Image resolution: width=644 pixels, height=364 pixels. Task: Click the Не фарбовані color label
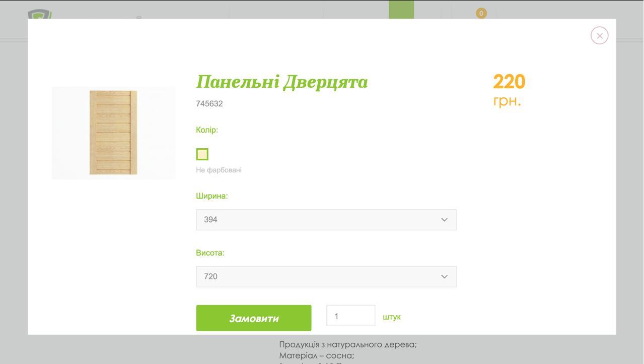pyautogui.click(x=219, y=170)
